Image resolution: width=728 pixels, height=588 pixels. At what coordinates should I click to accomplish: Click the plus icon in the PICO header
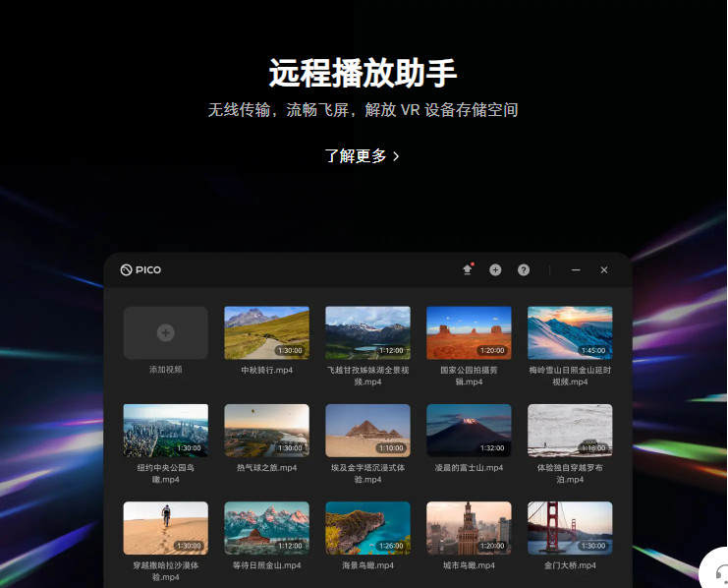pyautogui.click(x=495, y=270)
